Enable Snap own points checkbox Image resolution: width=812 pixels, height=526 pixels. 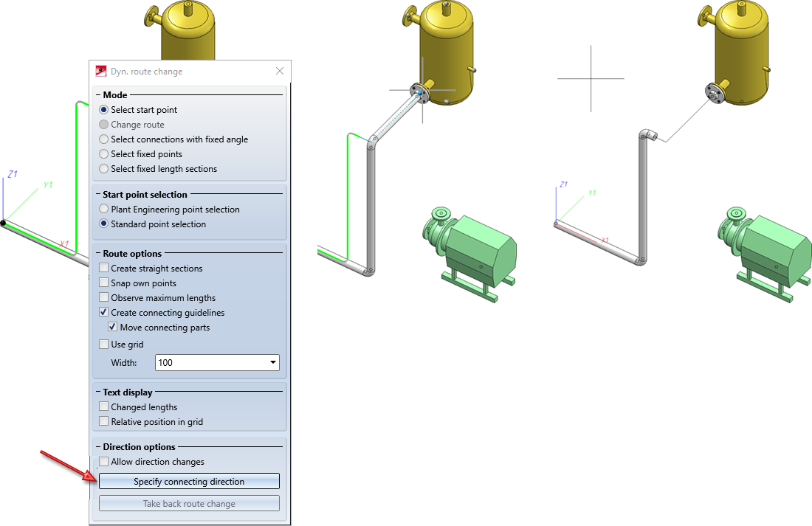click(x=103, y=283)
